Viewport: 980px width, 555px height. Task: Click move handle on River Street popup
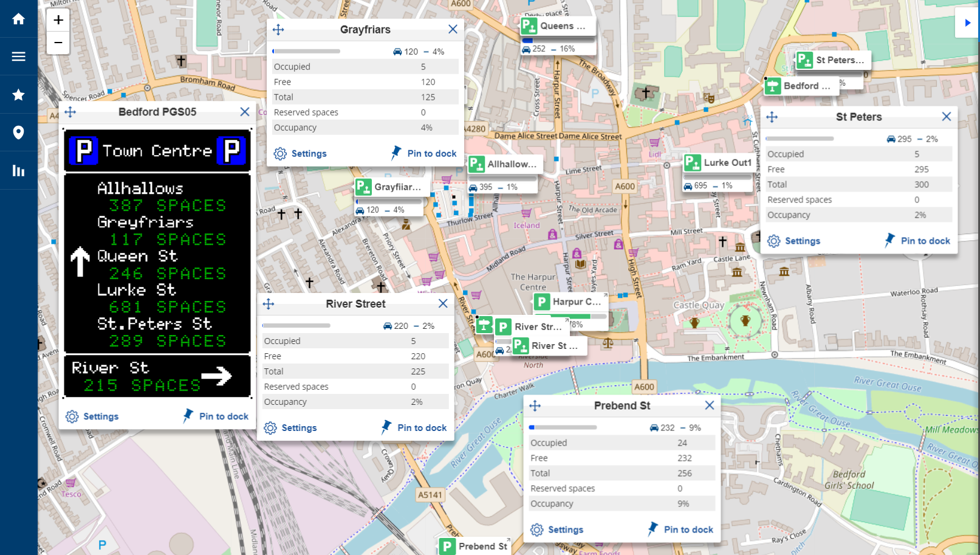pos(269,304)
